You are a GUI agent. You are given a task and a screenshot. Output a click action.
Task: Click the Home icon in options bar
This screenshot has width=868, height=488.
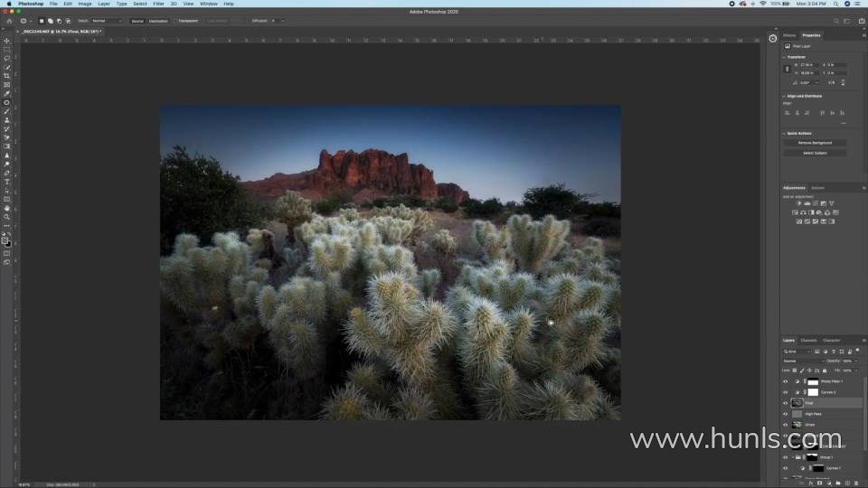click(x=9, y=21)
